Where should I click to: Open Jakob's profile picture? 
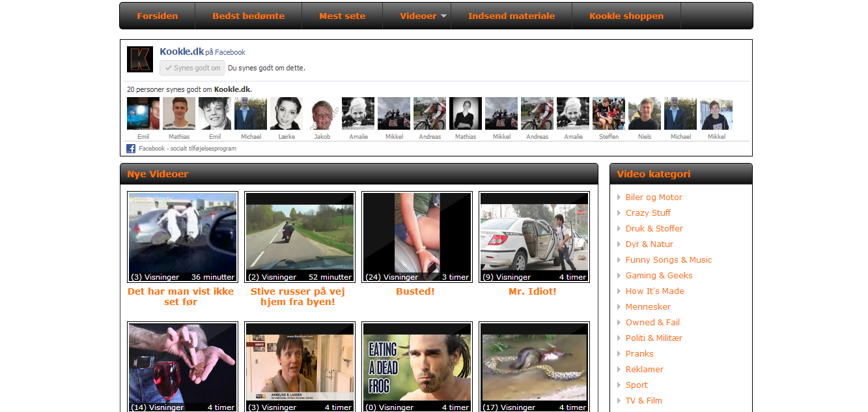(322, 113)
